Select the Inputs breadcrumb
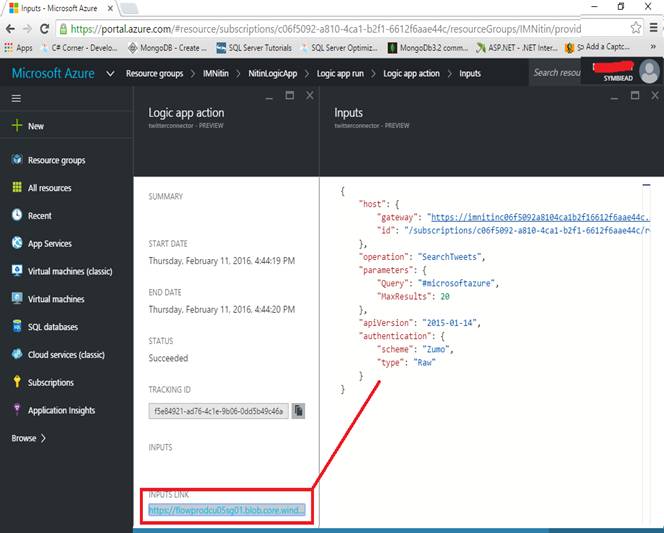Screen dimensions: 664x533 (x=470, y=74)
